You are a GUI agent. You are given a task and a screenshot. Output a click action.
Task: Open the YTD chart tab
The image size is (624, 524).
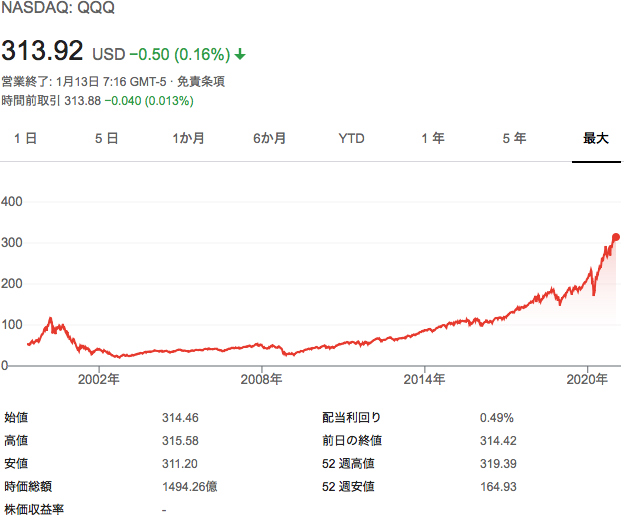click(351, 138)
